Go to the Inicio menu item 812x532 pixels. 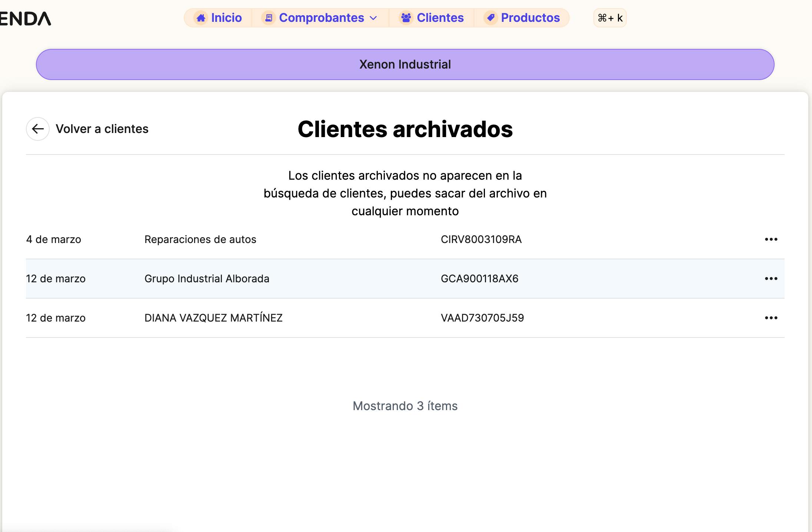click(226, 18)
